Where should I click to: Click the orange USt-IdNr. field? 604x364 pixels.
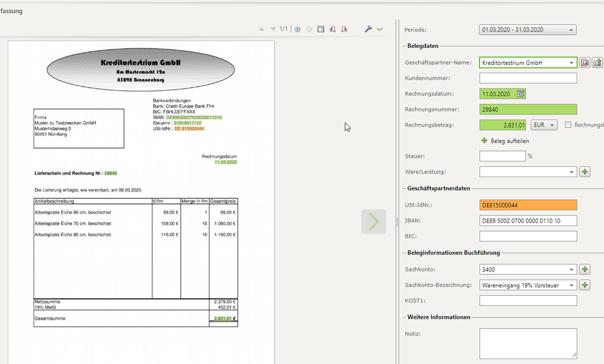point(528,205)
